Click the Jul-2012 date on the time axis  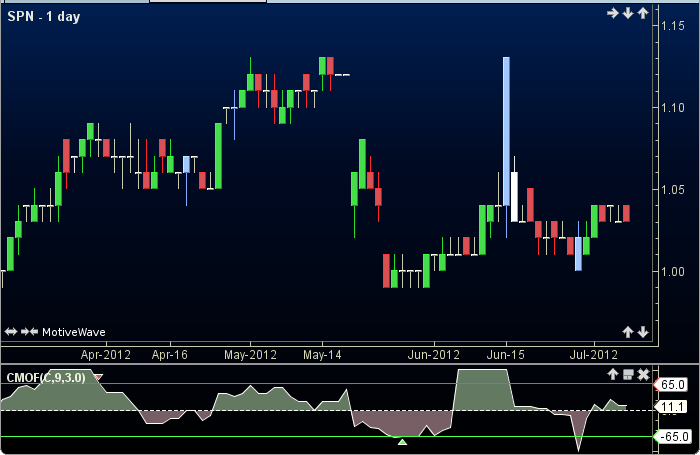tap(593, 355)
